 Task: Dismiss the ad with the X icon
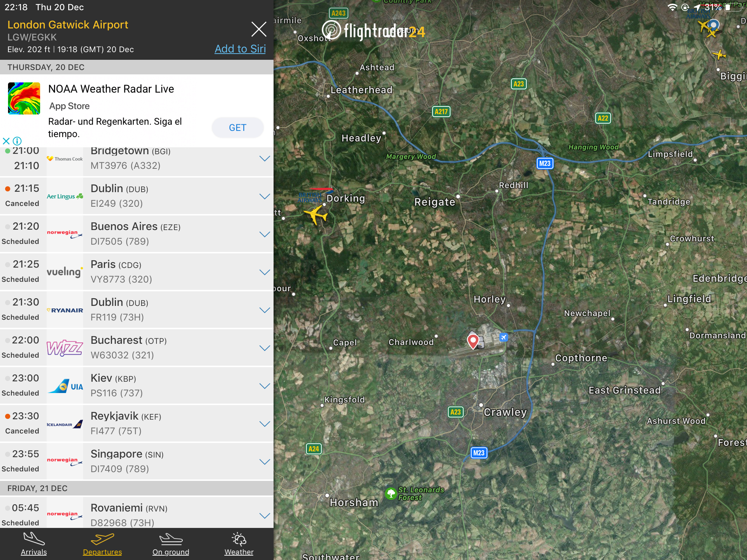(x=6, y=141)
